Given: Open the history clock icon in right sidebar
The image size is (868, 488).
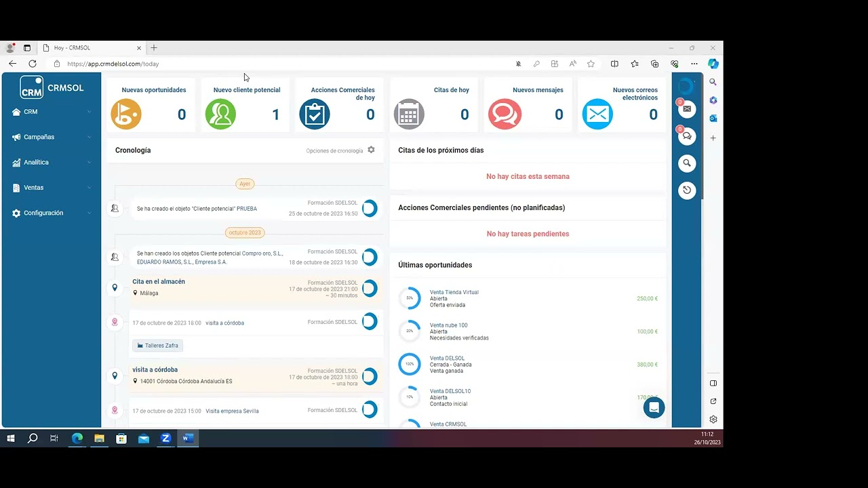Looking at the screenshot, I should [687, 190].
